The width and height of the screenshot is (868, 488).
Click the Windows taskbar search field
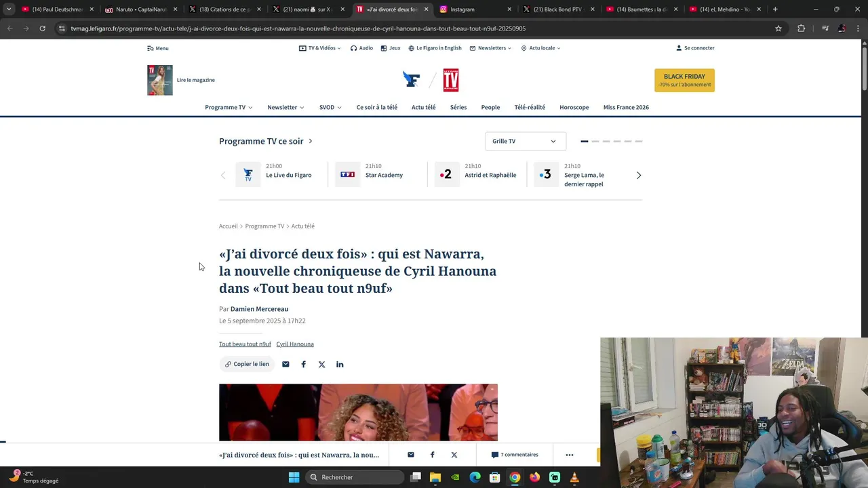point(356,477)
